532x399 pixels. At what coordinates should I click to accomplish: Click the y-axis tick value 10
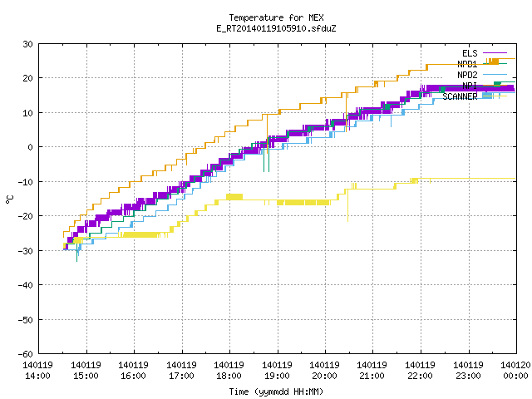coord(27,113)
